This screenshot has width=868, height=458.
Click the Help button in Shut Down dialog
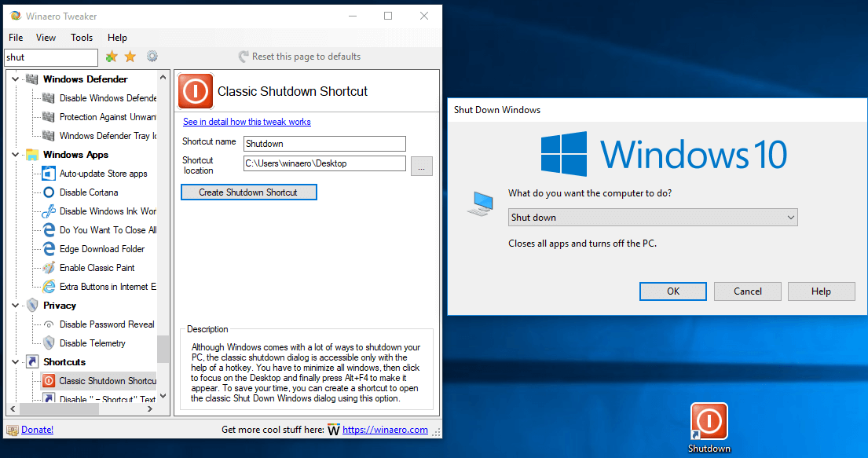tap(822, 291)
